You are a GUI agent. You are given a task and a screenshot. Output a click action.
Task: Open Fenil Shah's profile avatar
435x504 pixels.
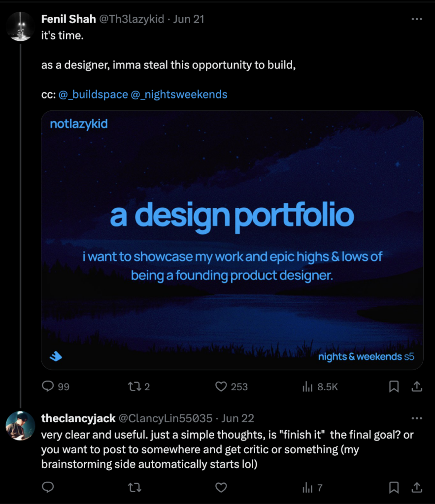coord(21,27)
